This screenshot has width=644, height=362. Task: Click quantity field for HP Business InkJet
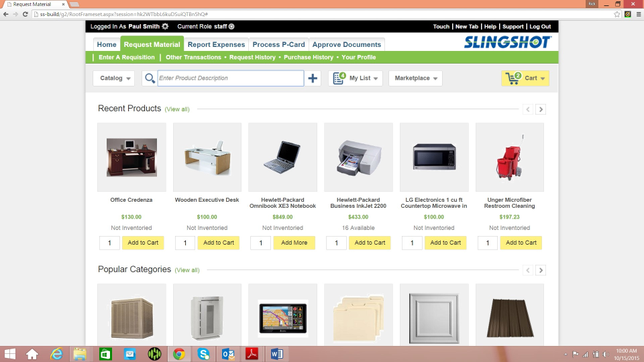tap(336, 243)
